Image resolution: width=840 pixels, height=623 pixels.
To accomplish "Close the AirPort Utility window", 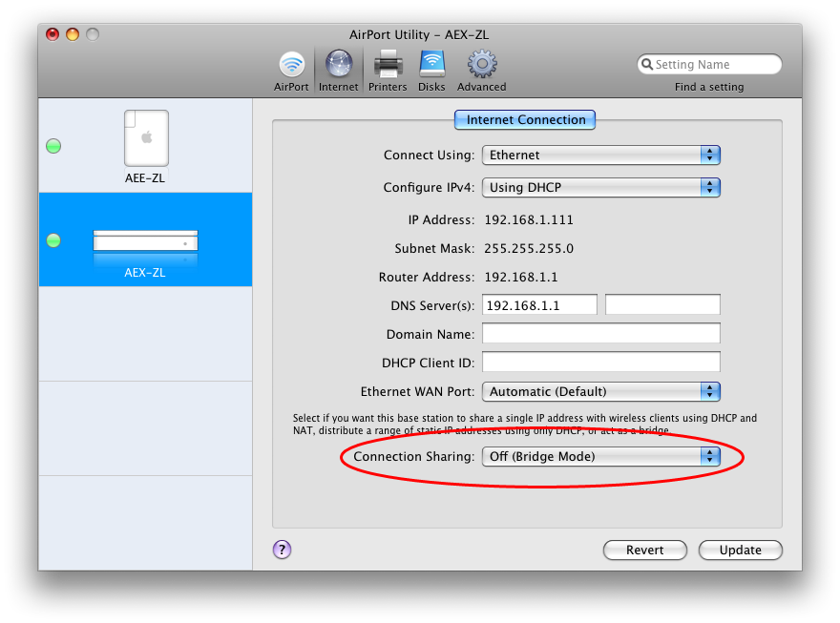I will tap(52, 34).
